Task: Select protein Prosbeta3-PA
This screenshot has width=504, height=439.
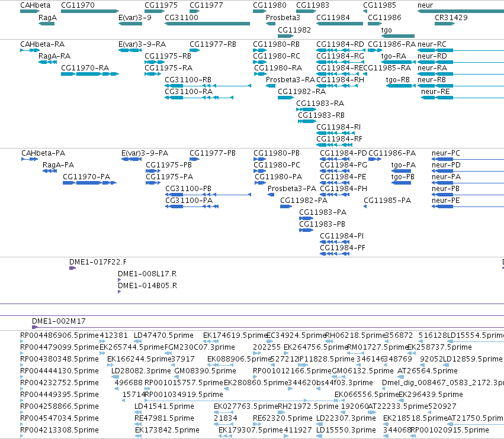Action: pyautogui.click(x=292, y=189)
